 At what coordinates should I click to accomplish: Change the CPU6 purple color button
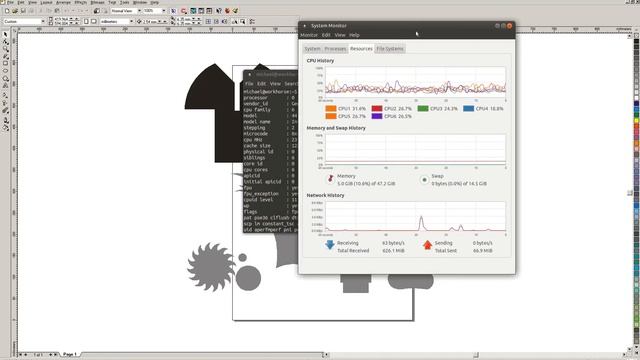pos(377,116)
